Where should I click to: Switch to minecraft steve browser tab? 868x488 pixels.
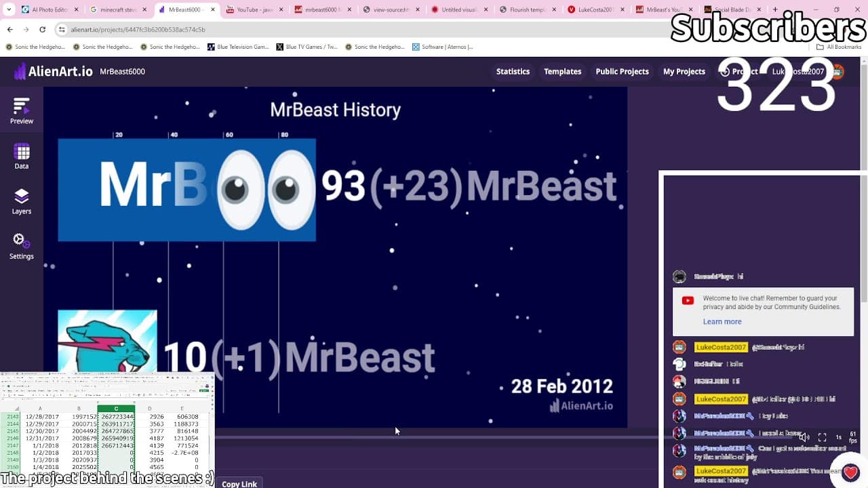[x=118, y=9]
